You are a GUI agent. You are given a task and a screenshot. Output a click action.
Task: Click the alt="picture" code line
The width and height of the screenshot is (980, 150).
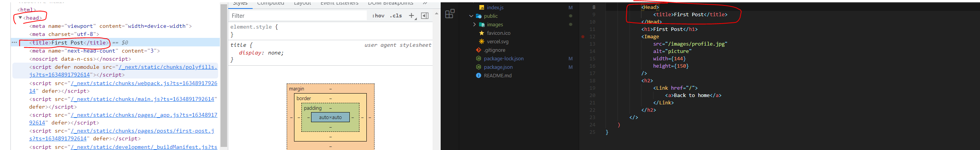point(672,51)
